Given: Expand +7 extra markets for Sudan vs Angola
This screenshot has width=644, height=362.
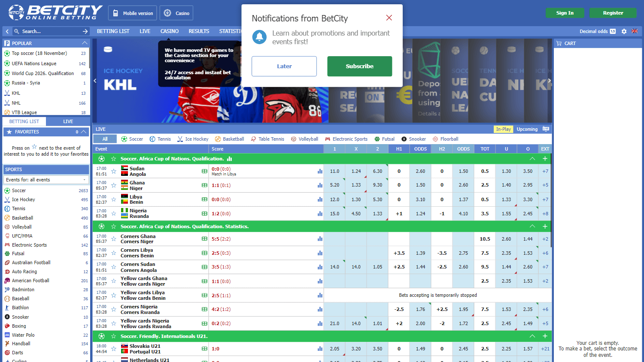Looking at the screenshot, I should click(x=545, y=171).
